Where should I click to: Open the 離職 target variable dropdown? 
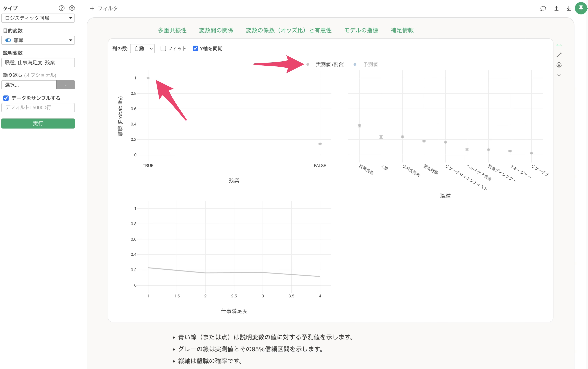[38, 40]
